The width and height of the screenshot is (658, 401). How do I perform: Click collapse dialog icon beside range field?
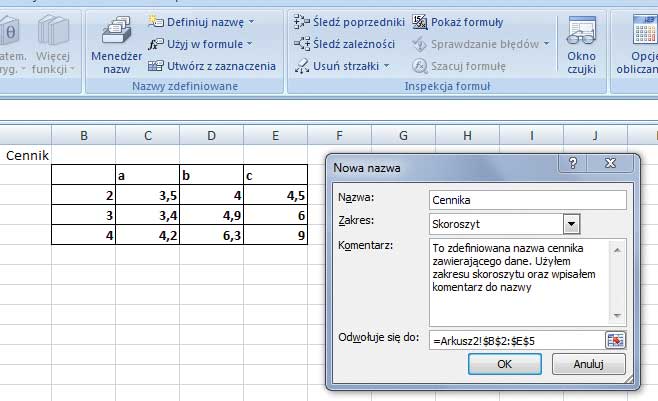(x=615, y=340)
